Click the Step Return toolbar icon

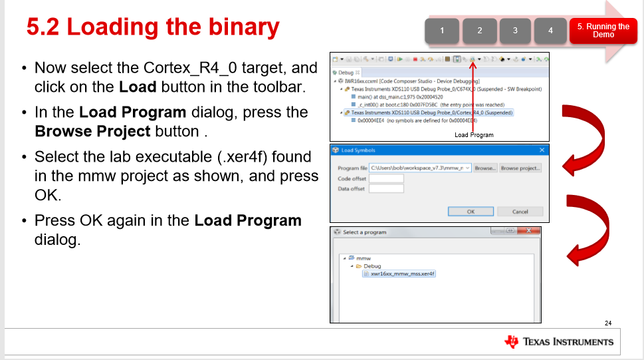[439, 59]
